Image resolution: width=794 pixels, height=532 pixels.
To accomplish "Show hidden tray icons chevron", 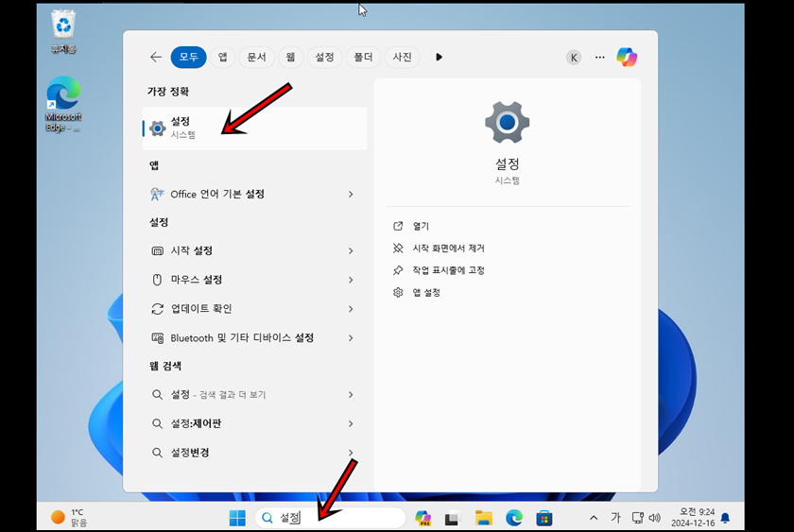I will click(x=594, y=518).
